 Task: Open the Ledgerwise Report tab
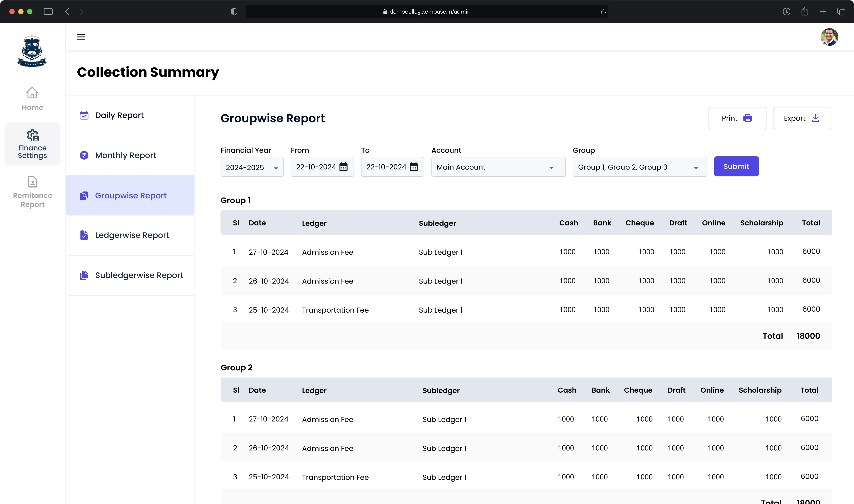tap(130, 235)
